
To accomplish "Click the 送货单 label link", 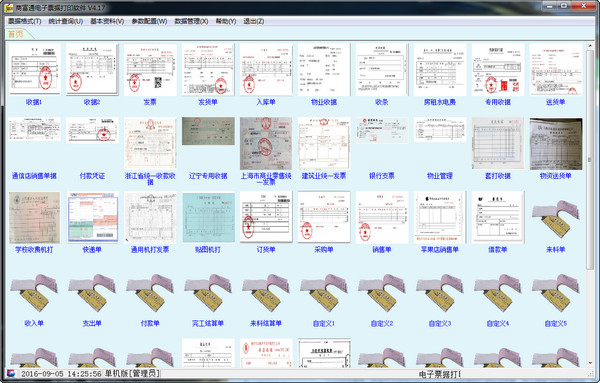I will coord(556,102).
